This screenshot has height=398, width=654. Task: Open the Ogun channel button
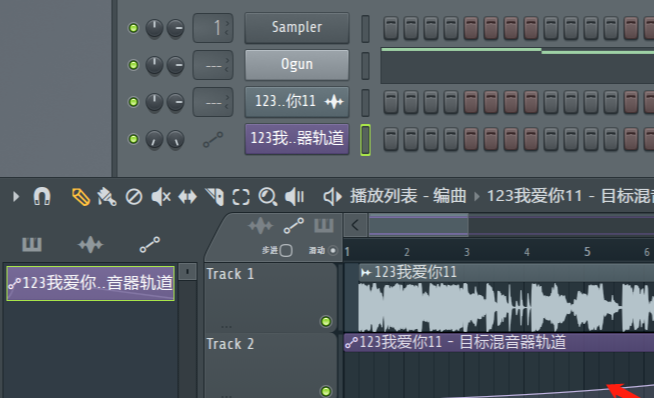tap(297, 65)
